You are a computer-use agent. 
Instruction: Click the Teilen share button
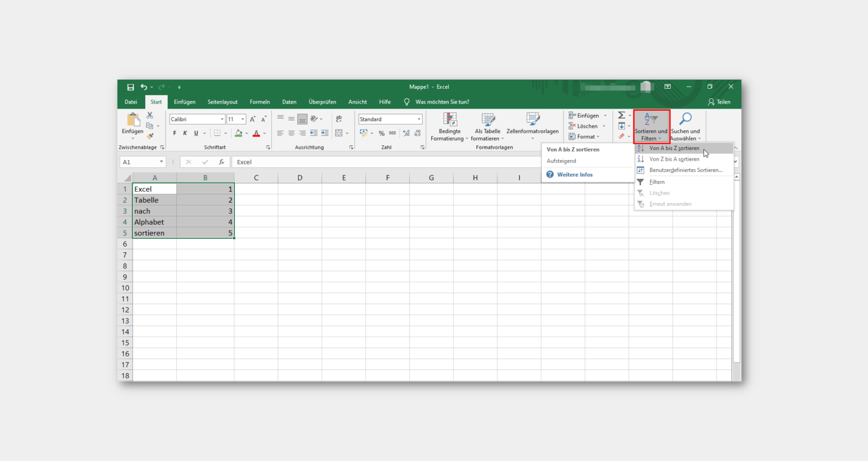pos(719,102)
